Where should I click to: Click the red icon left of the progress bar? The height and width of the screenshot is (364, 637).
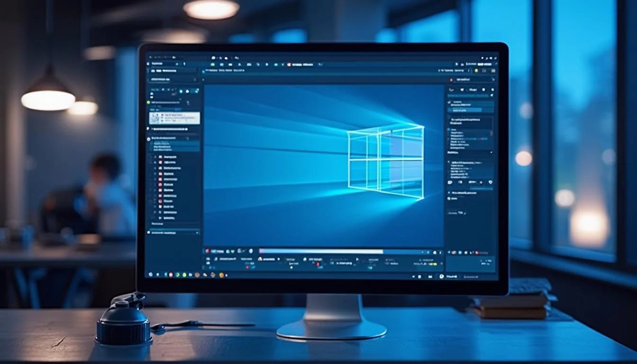pyautogui.click(x=207, y=251)
